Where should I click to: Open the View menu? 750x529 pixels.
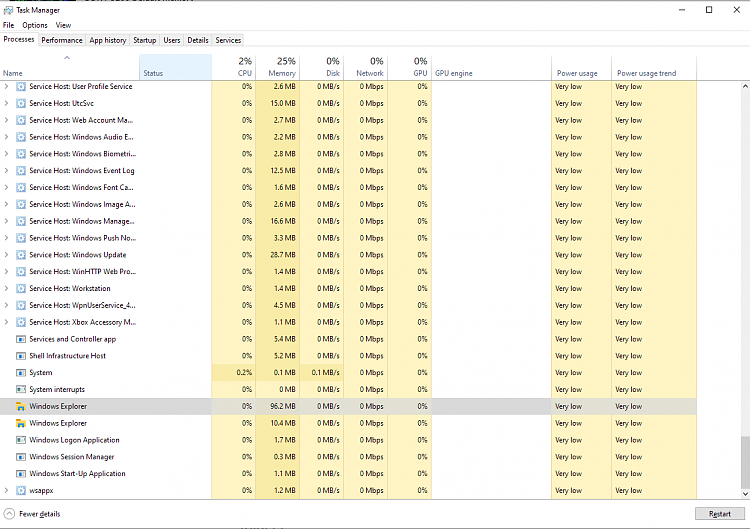coord(63,25)
